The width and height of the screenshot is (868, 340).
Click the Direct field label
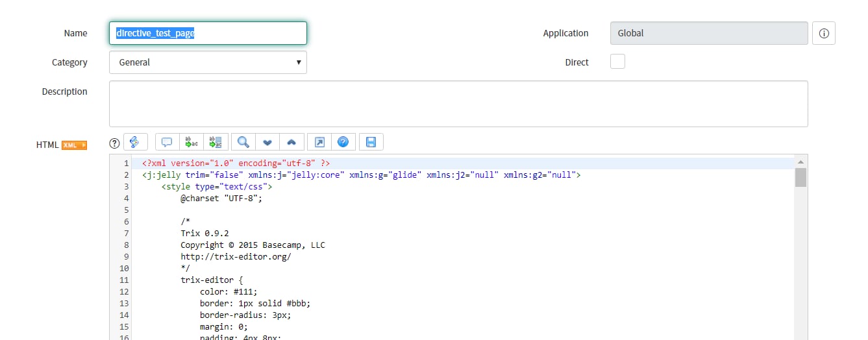(x=577, y=62)
